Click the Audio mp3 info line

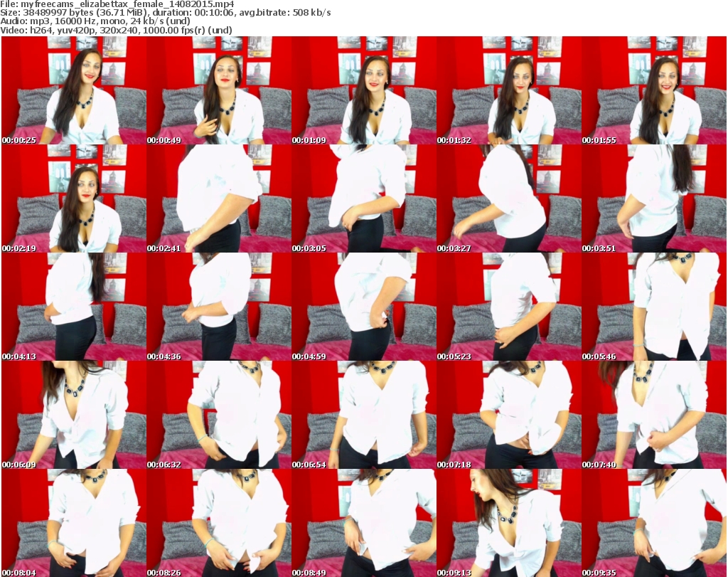(x=95, y=21)
